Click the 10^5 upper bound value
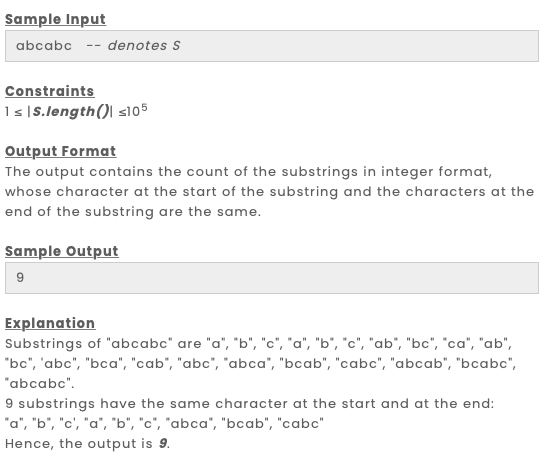This screenshot has height=460, width=548. [x=137, y=110]
